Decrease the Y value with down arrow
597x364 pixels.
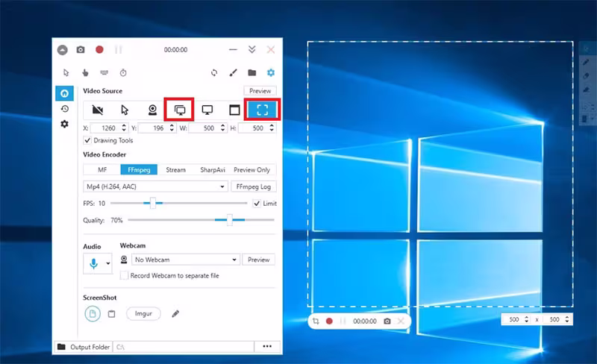click(x=172, y=131)
